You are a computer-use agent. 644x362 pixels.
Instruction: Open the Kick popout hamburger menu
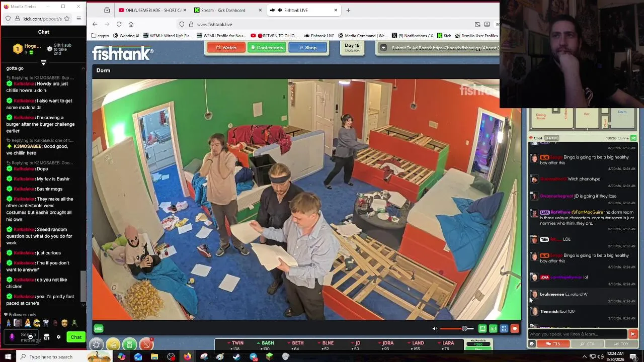[78, 19]
